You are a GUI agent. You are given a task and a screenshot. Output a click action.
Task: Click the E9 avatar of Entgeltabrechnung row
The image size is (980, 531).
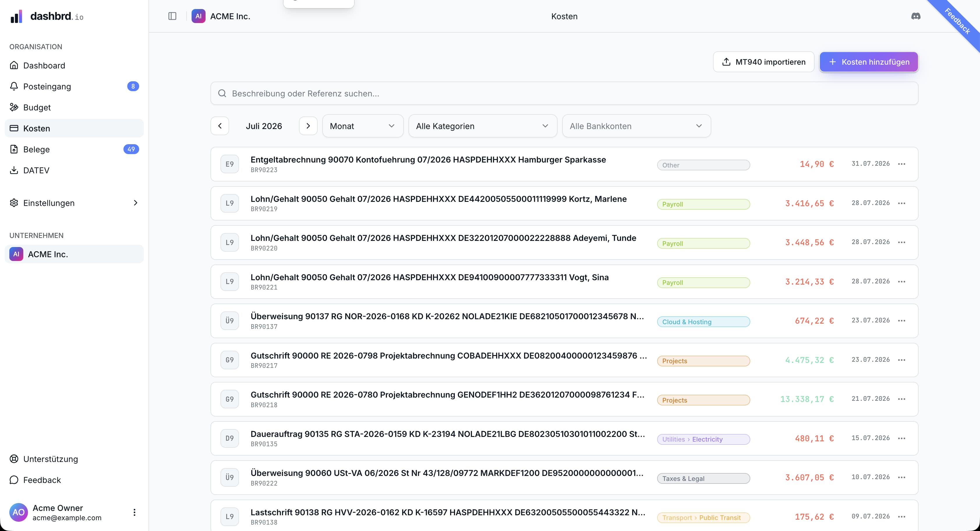tap(230, 164)
